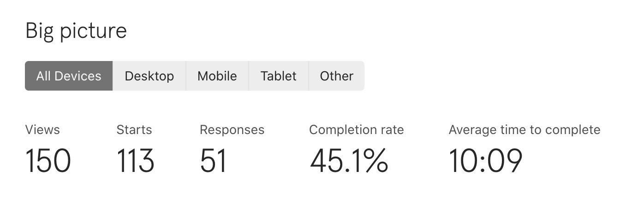
Task: Click the Completion rate label
Action: [357, 130]
